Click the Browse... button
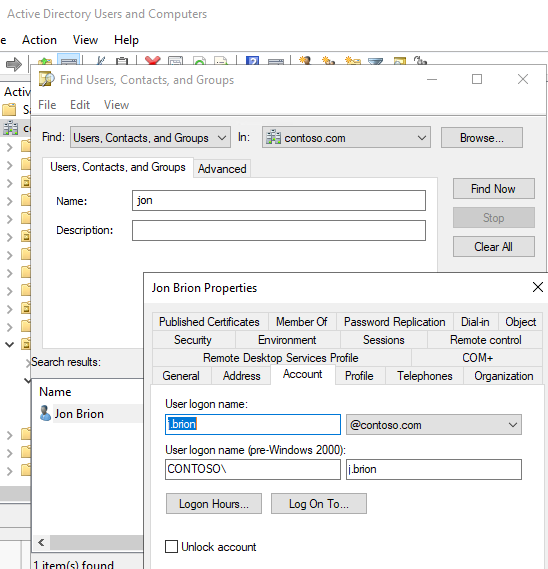 tap(482, 138)
